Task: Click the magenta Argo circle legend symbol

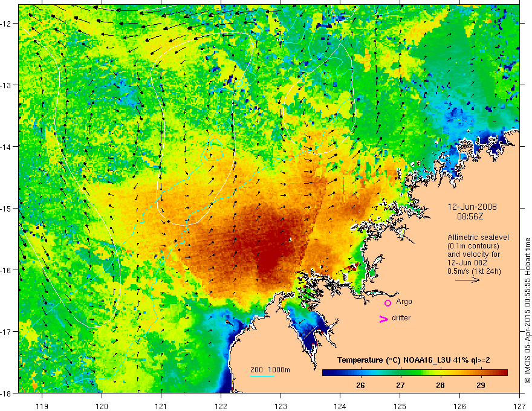Action: [x=388, y=303]
